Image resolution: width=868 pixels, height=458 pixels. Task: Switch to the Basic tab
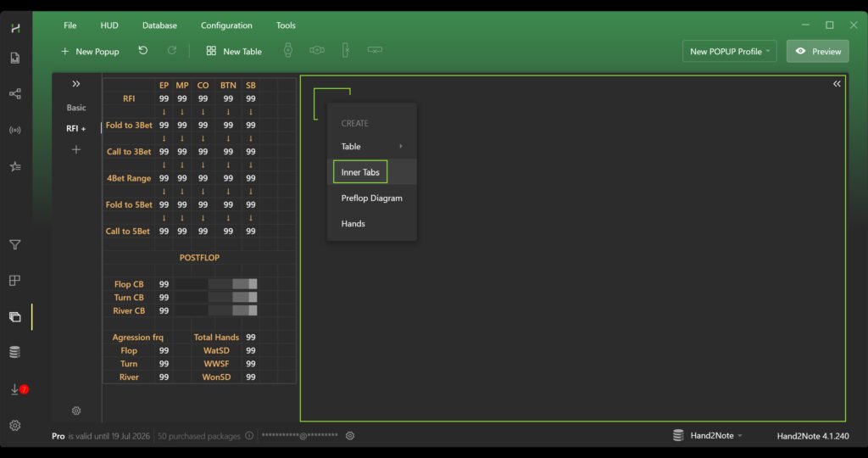click(76, 108)
